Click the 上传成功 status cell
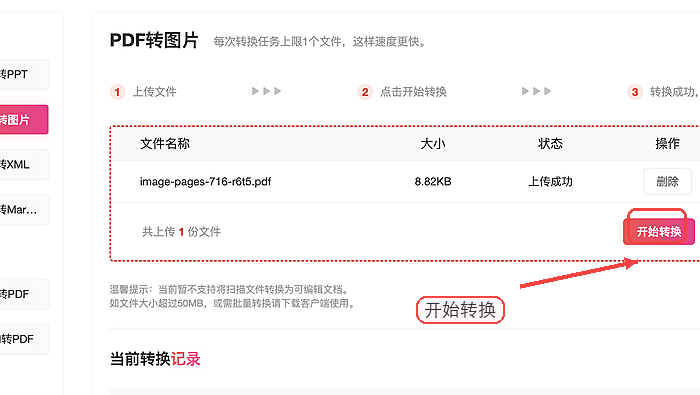This screenshot has height=395, width=700. (x=550, y=182)
